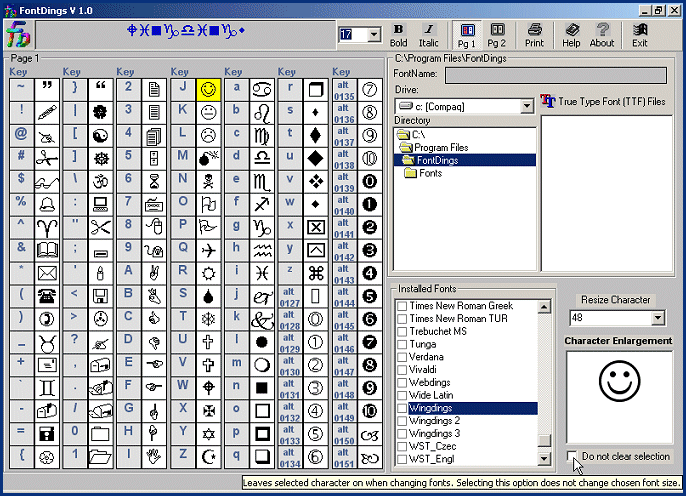The width and height of the screenshot is (686, 496).
Task: Choose the large black diamond next to u
Action: (315, 158)
